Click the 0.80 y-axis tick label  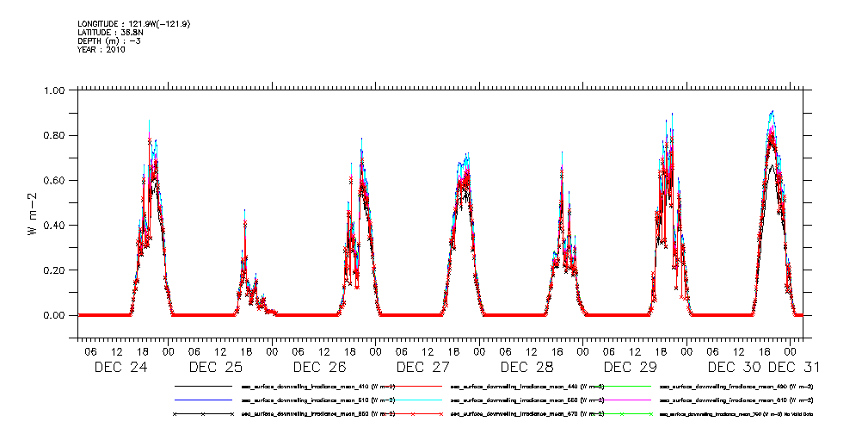point(54,135)
